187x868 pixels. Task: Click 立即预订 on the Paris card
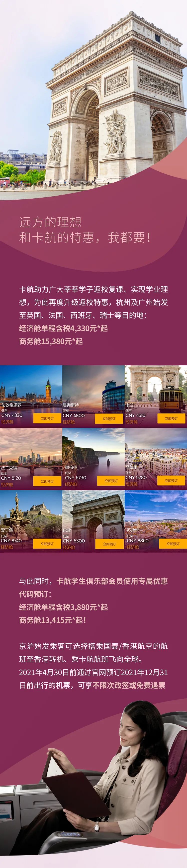click(x=109, y=544)
